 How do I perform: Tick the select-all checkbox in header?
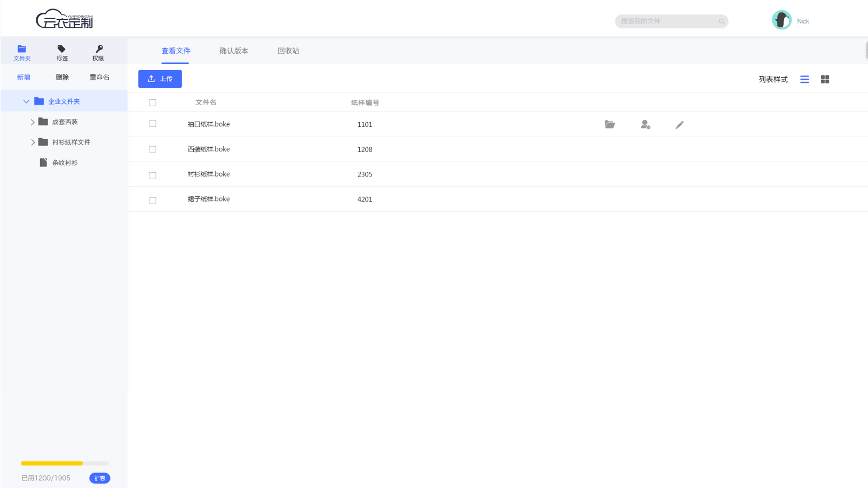(x=153, y=102)
